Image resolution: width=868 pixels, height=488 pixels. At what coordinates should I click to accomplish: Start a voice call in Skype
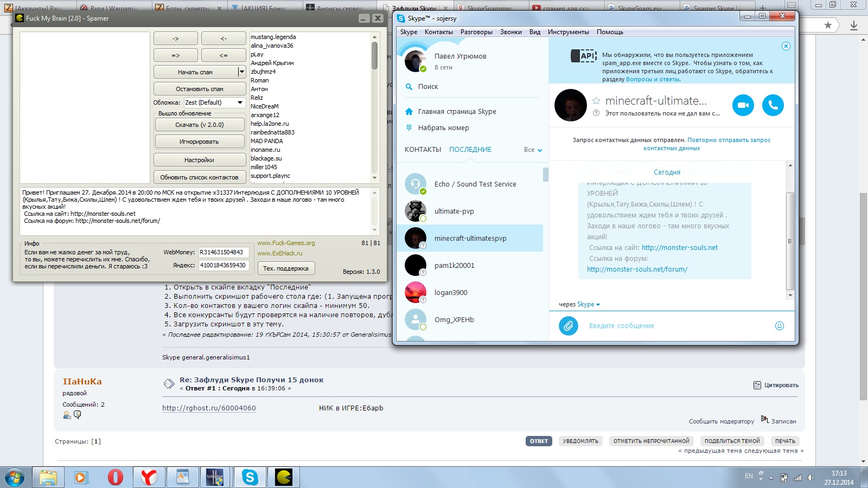[773, 105]
